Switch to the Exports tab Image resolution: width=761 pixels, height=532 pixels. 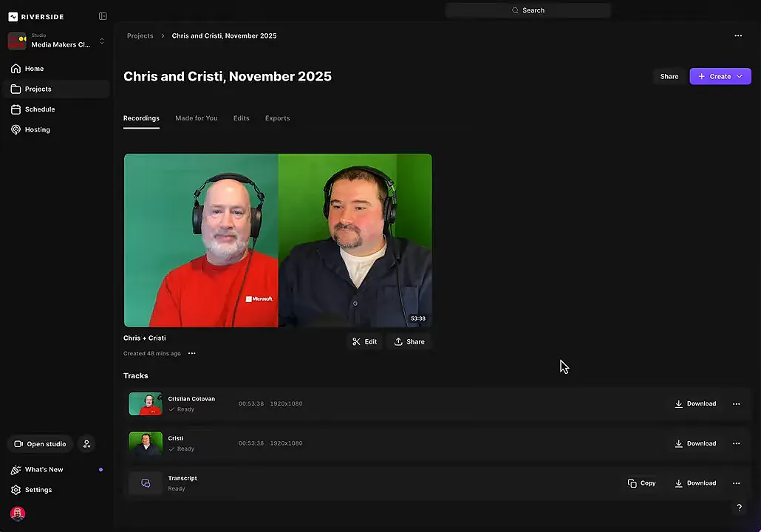tap(277, 118)
